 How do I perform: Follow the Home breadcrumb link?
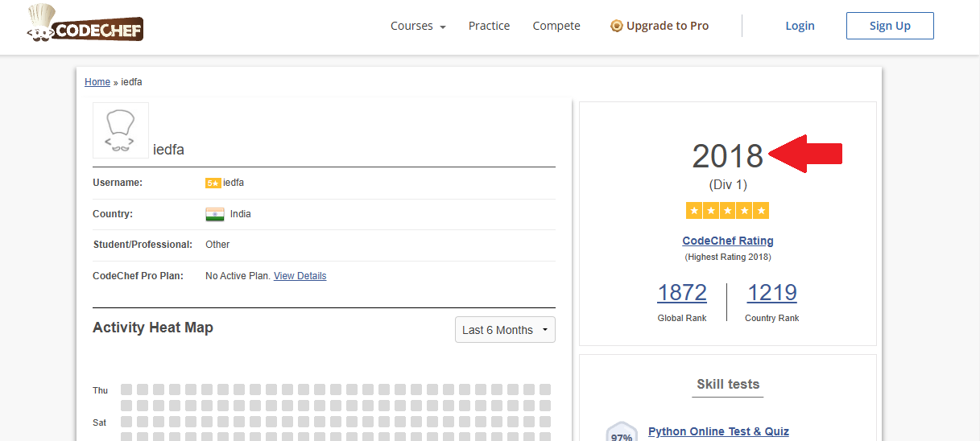pyautogui.click(x=97, y=82)
